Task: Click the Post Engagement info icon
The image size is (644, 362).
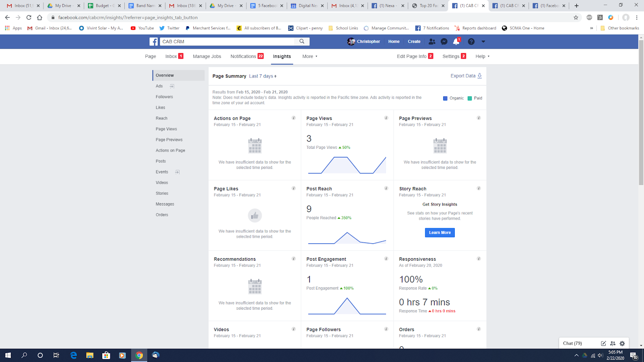Action: [x=386, y=259]
